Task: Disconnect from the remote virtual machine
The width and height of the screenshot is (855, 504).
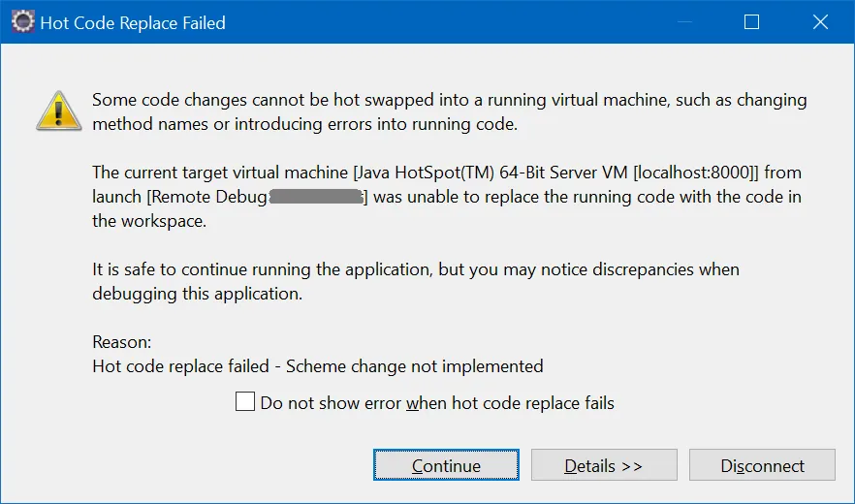Action: pos(762,466)
